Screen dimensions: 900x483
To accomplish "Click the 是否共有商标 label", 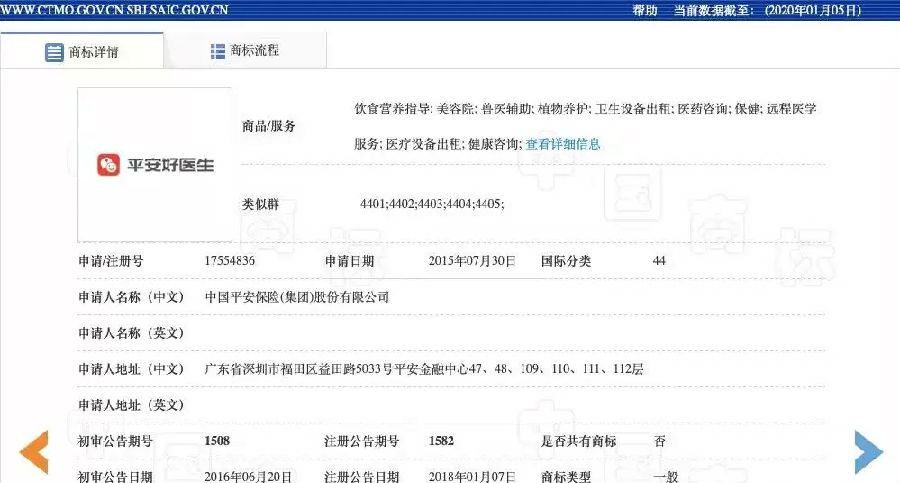I will click(x=579, y=441).
